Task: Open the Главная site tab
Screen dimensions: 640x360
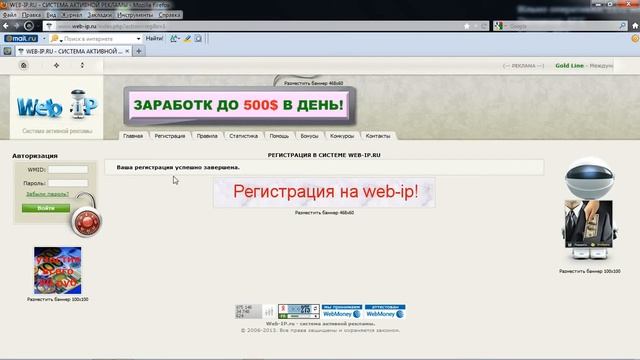Action: [133, 136]
